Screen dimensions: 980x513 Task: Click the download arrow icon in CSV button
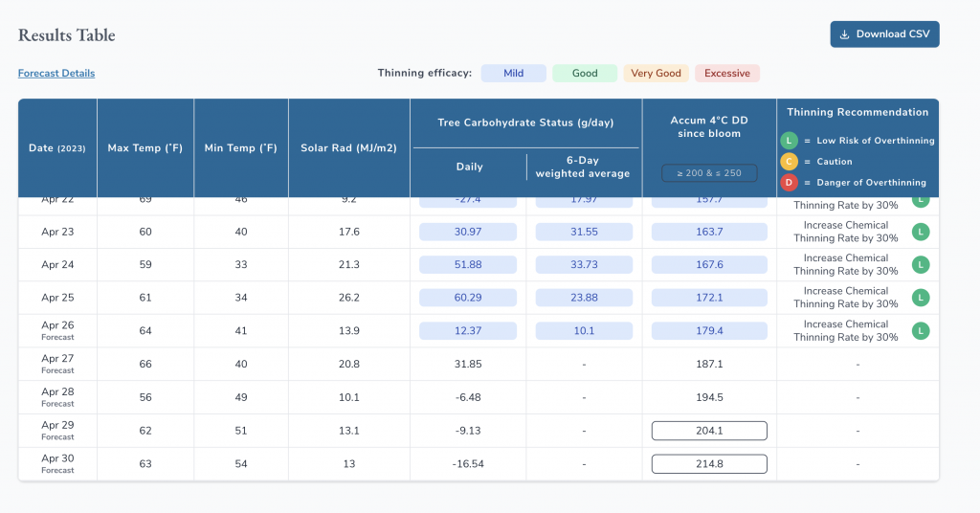(844, 34)
